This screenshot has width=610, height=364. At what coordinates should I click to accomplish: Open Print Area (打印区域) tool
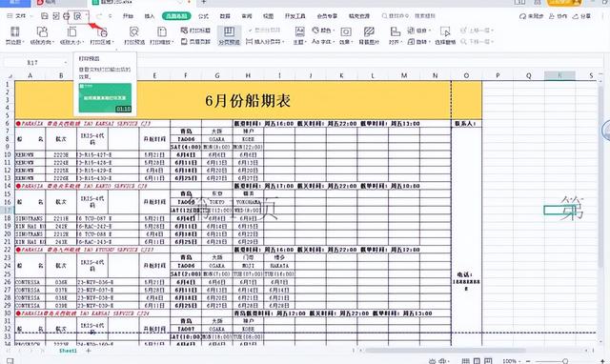tap(102, 36)
